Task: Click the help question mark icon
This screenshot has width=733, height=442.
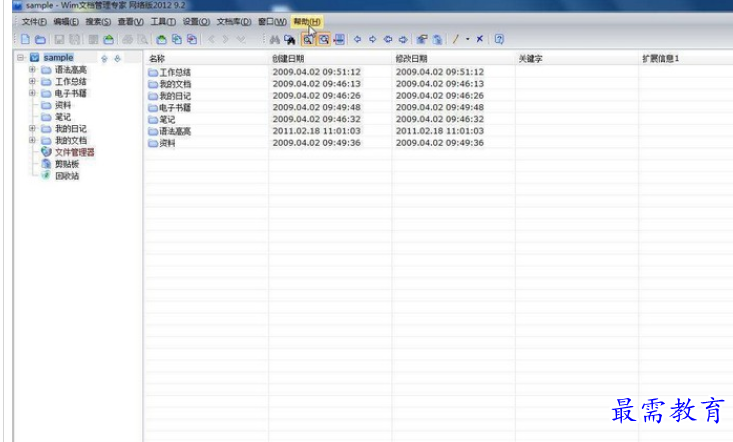Action: 499,39
